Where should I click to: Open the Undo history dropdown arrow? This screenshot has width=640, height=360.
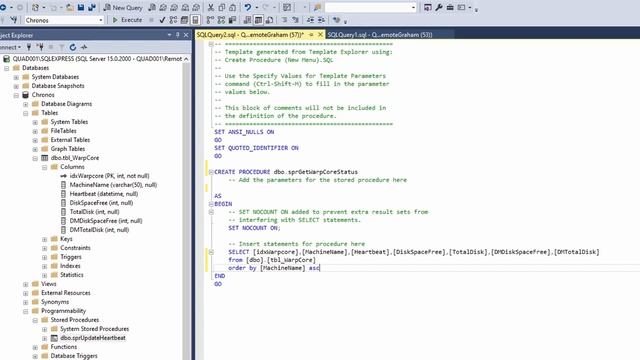point(256,7)
